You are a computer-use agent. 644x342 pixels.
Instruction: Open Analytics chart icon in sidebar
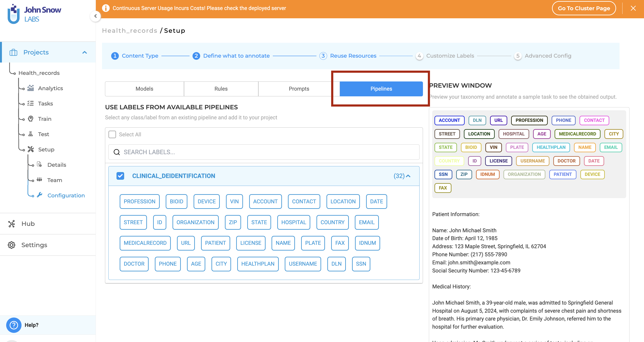pos(30,88)
